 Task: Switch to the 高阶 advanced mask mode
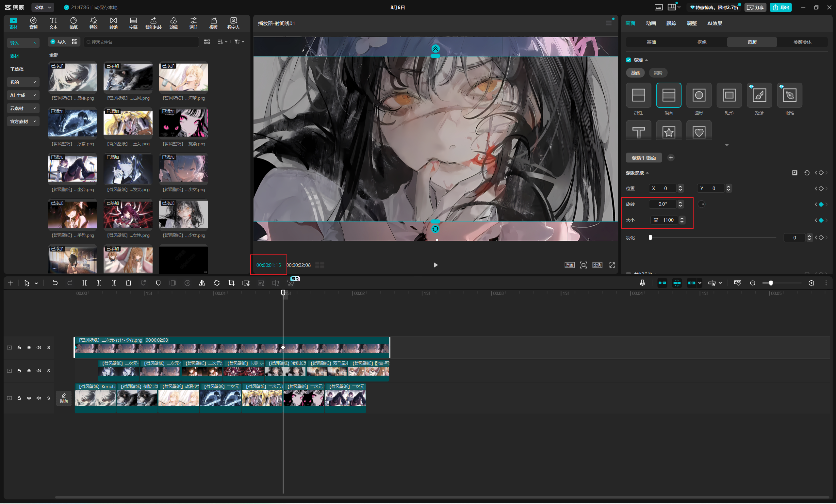658,73
